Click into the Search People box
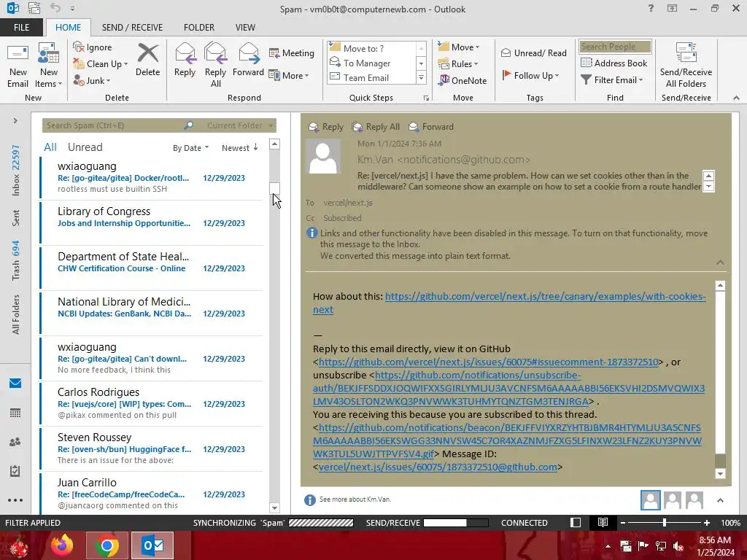Viewport: 747px width, 560px height. [x=615, y=46]
